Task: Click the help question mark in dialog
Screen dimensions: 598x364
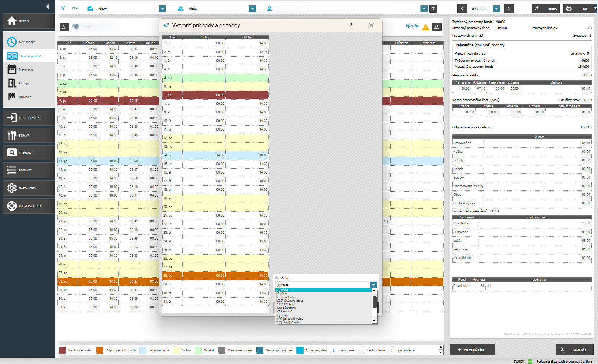Action: pyautogui.click(x=351, y=25)
